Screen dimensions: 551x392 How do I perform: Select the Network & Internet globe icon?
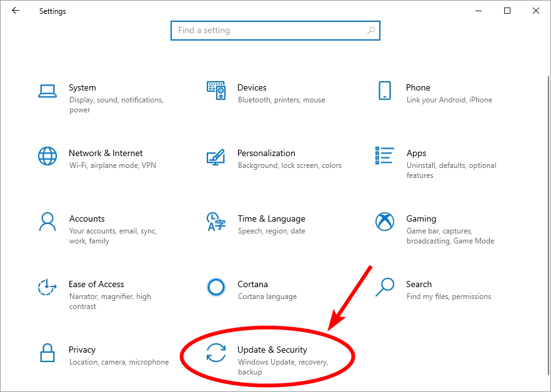pos(47,156)
